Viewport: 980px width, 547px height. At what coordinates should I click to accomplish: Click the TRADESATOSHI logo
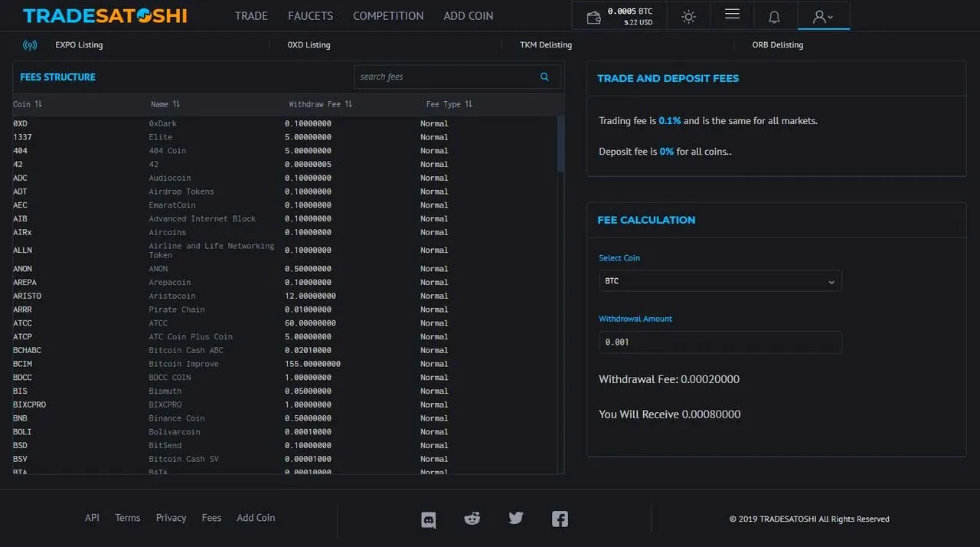[105, 15]
